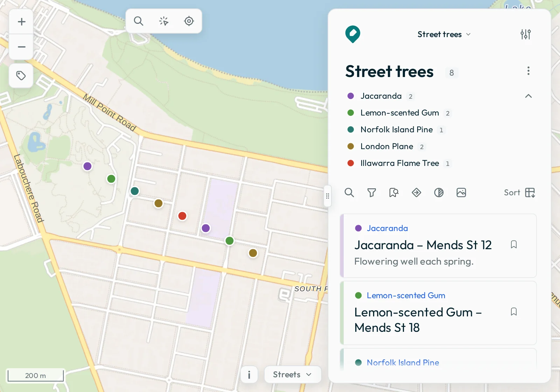Click the teal Norfolk Island Pine map marker
The height and width of the screenshot is (392, 560).
click(135, 191)
